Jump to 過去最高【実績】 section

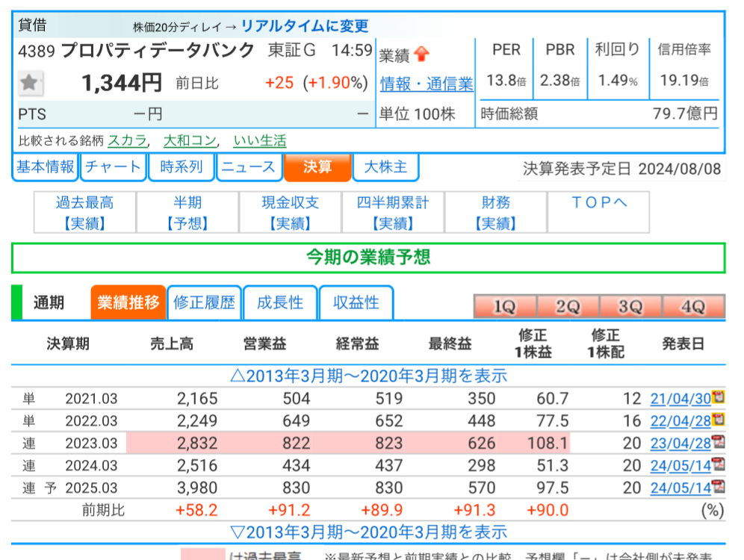click(x=85, y=213)
